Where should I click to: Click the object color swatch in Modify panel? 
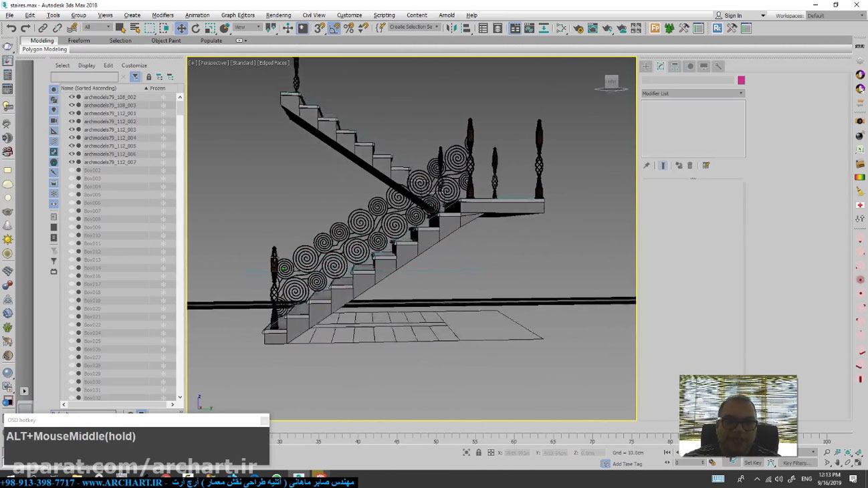tap(741, 80)
